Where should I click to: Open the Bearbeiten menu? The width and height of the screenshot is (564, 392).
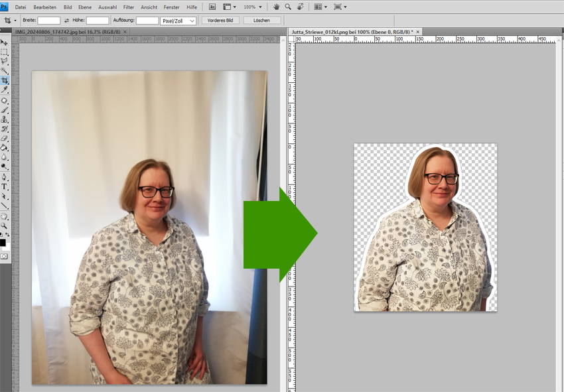point(44,7)
